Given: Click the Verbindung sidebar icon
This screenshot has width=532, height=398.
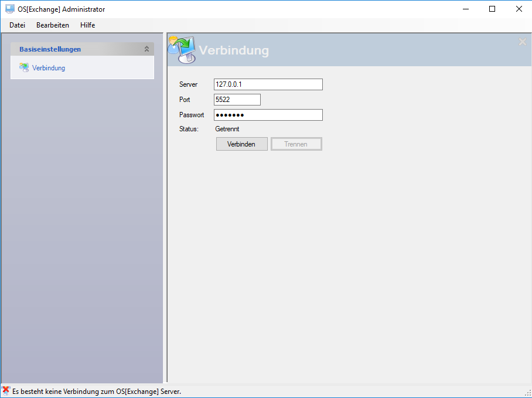Looking at the screenshot, I should click(x=24, y=67).
